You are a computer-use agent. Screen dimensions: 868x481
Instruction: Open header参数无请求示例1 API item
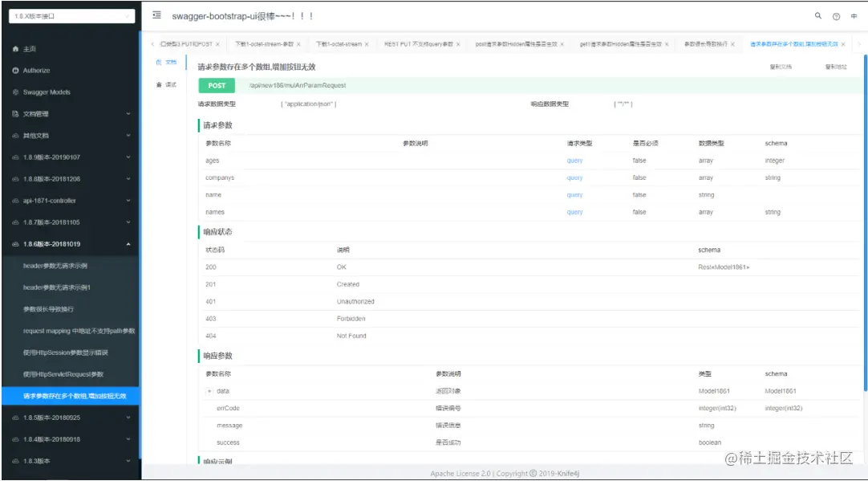coord(57,287)
